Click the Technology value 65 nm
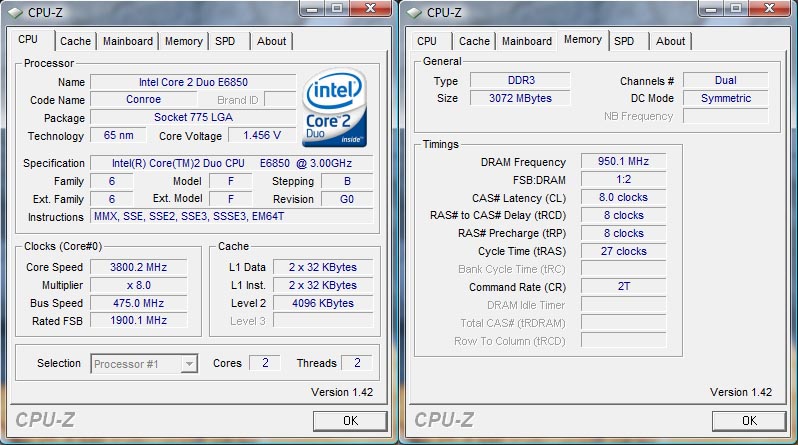Viewport: 798px width, 445px height. tap(119, 135)
